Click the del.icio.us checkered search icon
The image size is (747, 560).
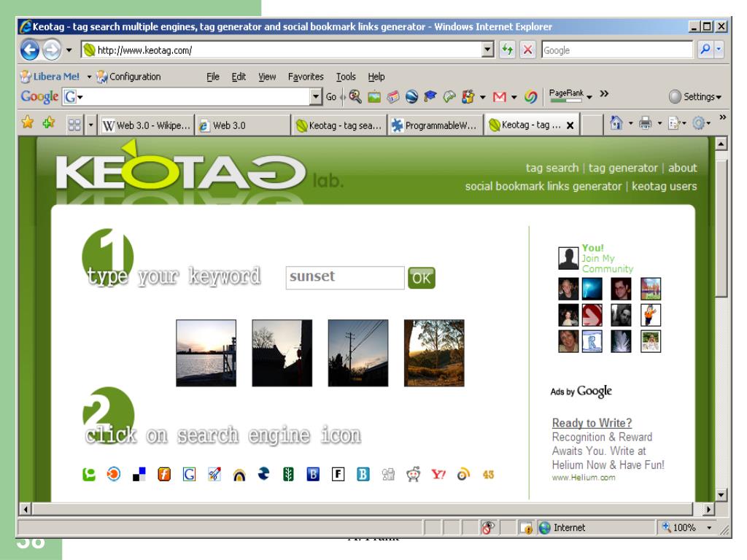pos(139,474)
